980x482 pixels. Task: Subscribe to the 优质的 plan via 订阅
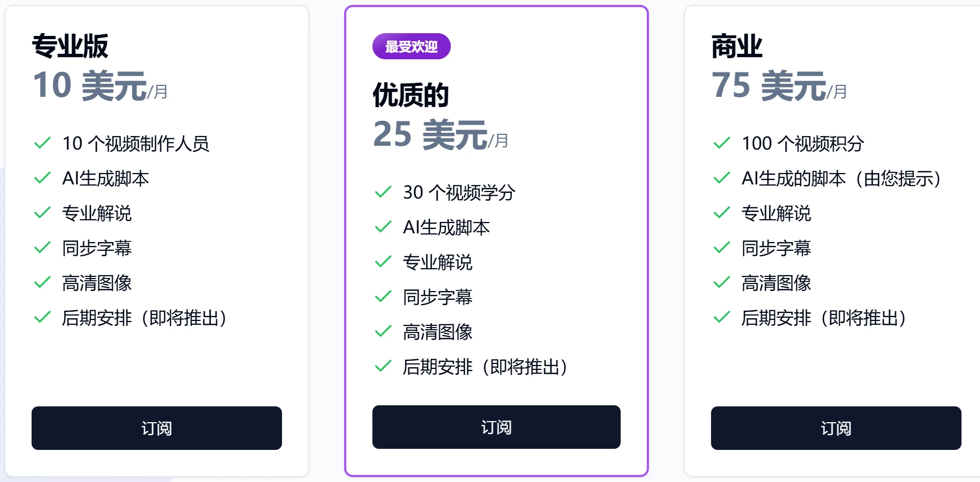(496, 427)
